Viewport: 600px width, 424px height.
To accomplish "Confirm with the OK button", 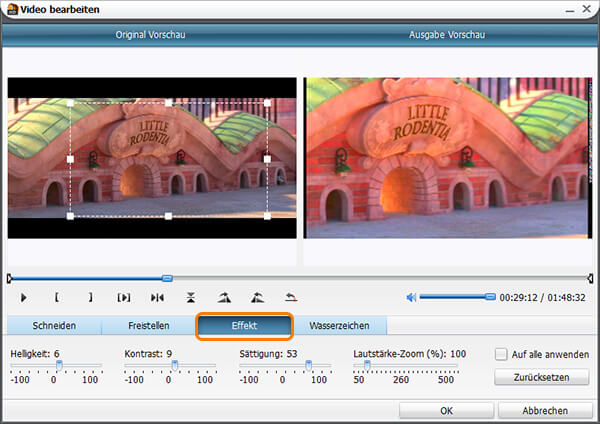I will pyautogui.click(x=446, y=411).
